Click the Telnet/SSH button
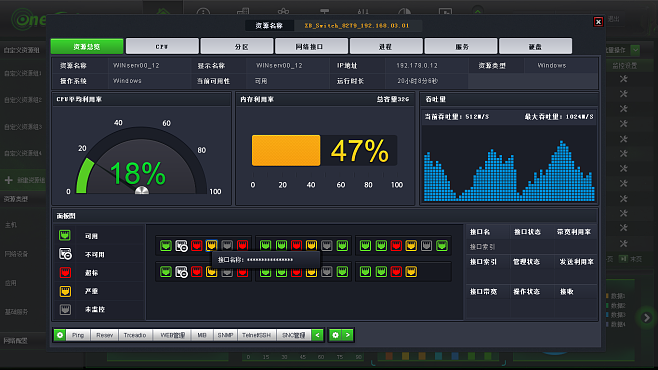Screen dimensions: 658x370 [x=256, y=335]
